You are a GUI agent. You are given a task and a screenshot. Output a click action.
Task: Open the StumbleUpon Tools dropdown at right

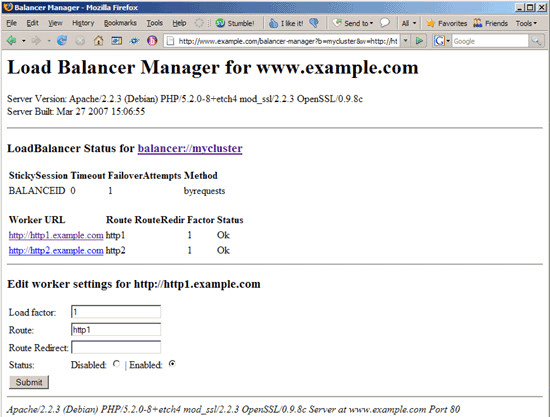pos(526,23)
